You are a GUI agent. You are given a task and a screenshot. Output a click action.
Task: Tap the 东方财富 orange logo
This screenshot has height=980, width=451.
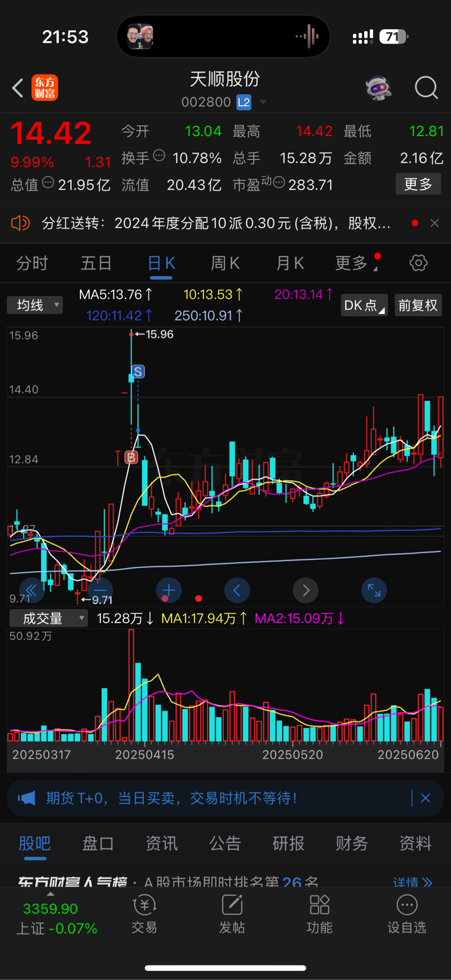tap(45, 88)
